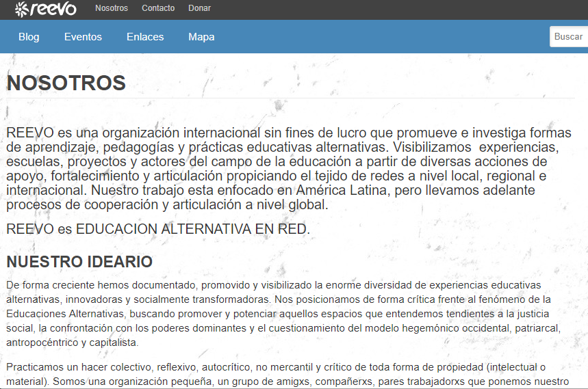This screenshot has height=389, width=588.
Task: Open the Nosotros link in top bar
Action: coord(112,8)
